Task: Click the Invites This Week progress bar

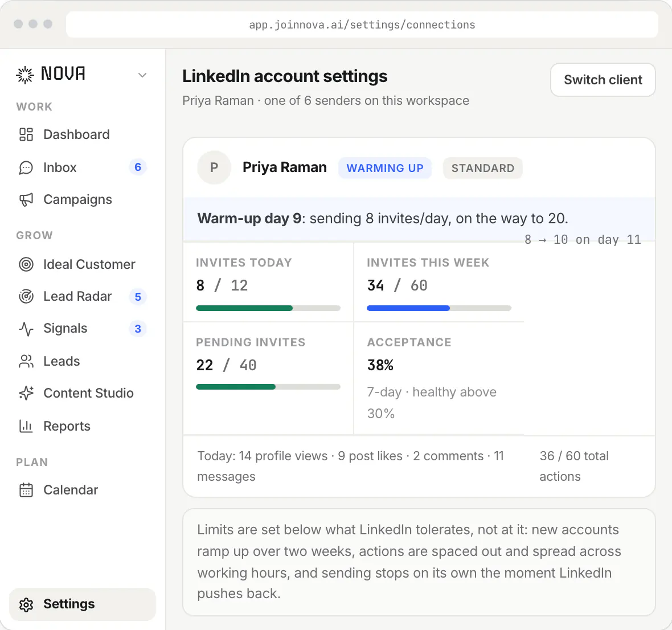Action: [439, 308]
